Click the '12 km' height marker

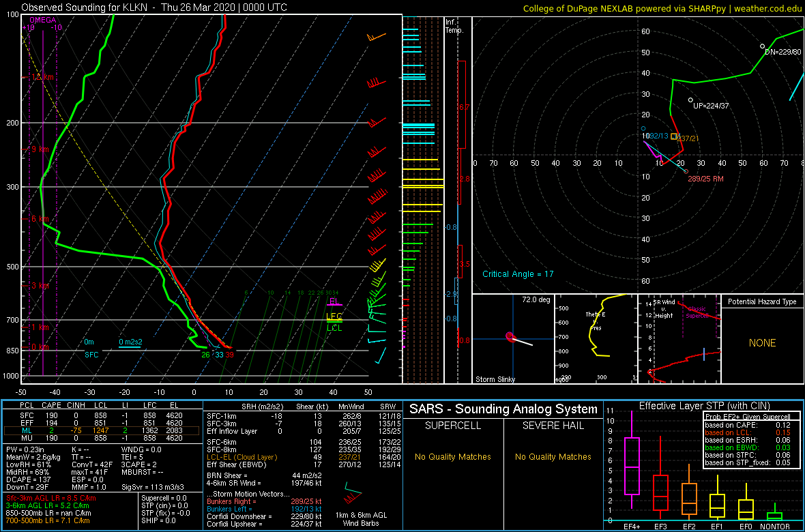[43, 77]
